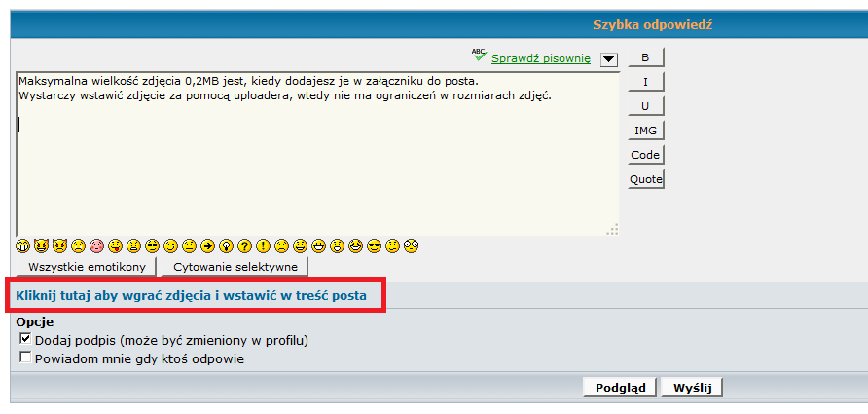Click Cytowanie selektywne button
This screenshot has width=868, height=414.
235,267
